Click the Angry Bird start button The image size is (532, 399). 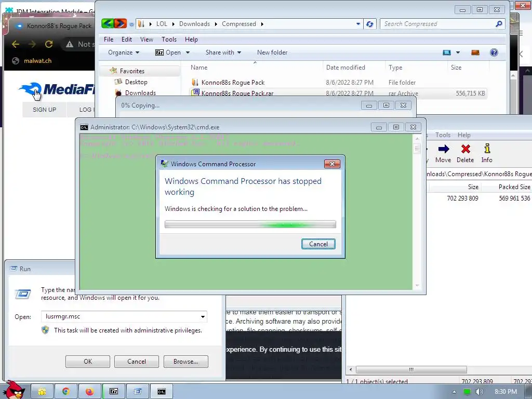14,390
